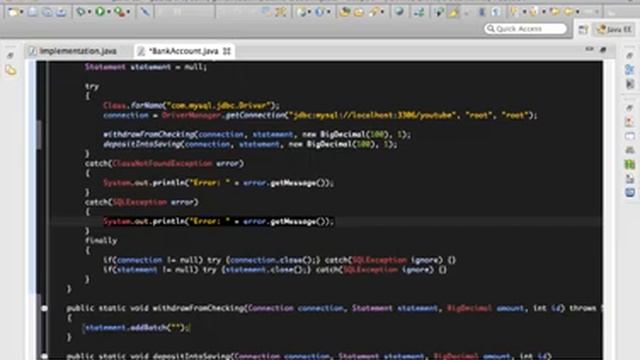The height and width of the screenshot is (360, 640).
Task: Switch to the Java EE perspective
Action: pyautogui.click(x=614, y=29)
